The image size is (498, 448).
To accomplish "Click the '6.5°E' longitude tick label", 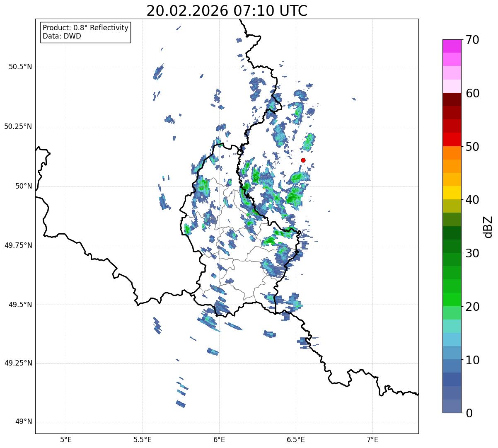I will point(296,439).
